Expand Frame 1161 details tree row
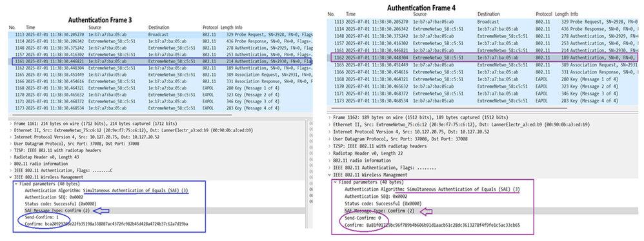This screenshot has width=644, height=241. tap(11, 123)
